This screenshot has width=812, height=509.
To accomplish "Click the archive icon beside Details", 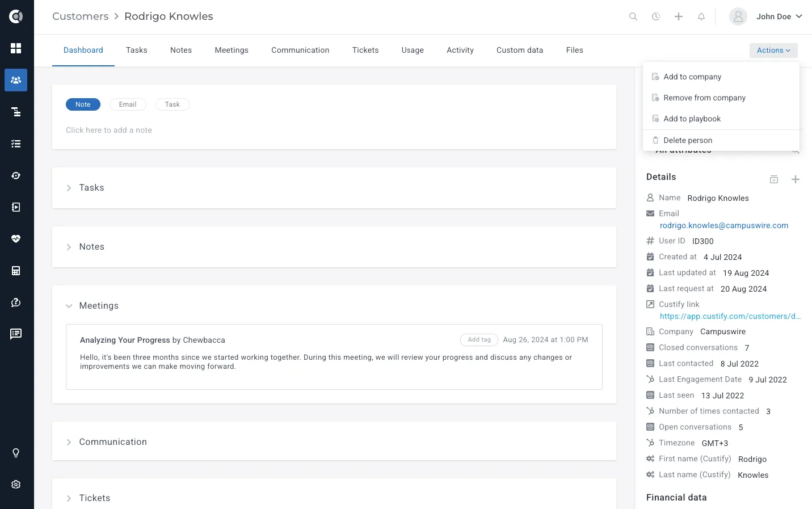I will pos(774,179).
